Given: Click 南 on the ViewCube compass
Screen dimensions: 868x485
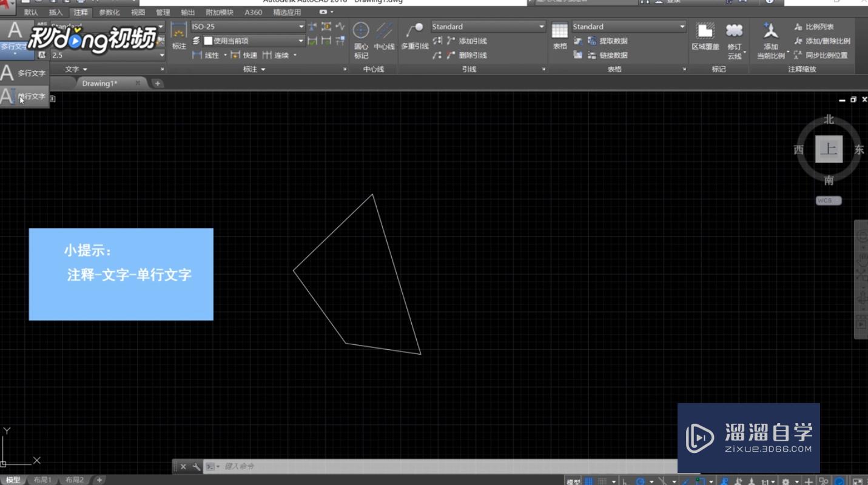Looking at the screenshot, I should (x=829, y=180).
